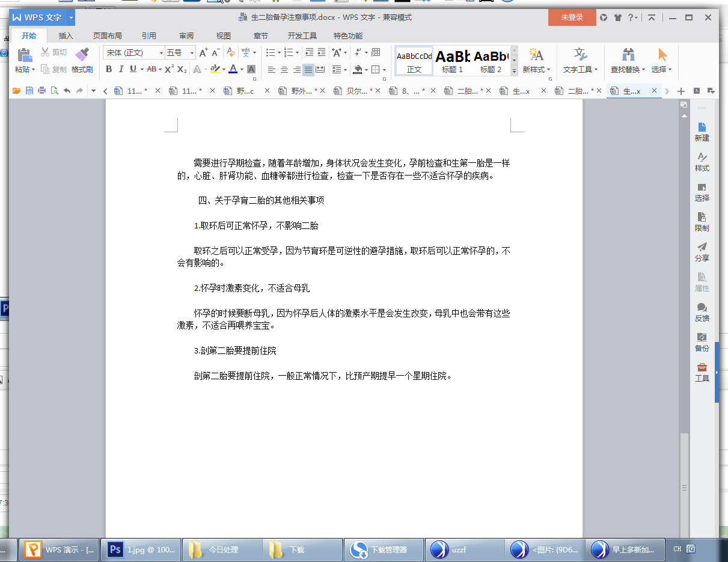Screen dimensions: 728x562
Task: Increase font size with A+ icon
Action: [204, 52]
